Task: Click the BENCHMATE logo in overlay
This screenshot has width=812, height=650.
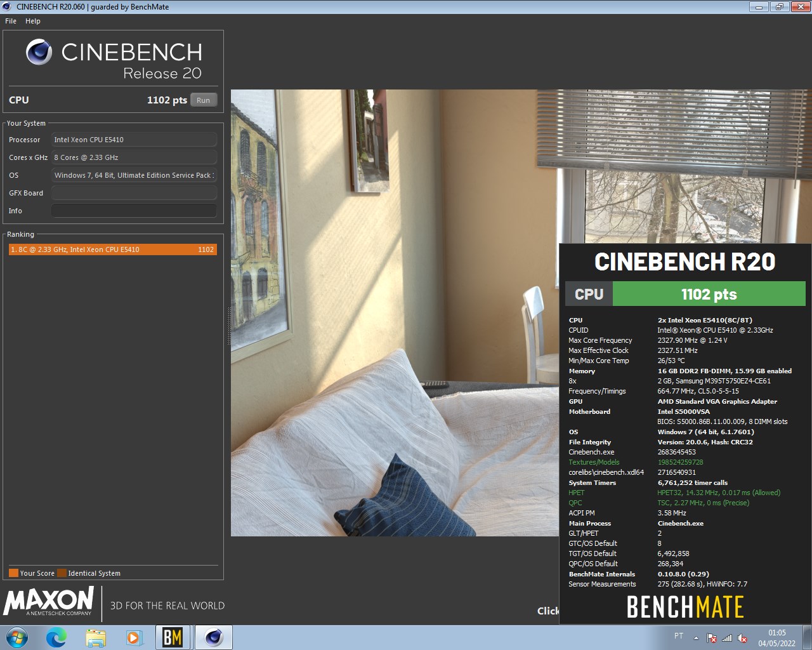Action: pos(685,607)
